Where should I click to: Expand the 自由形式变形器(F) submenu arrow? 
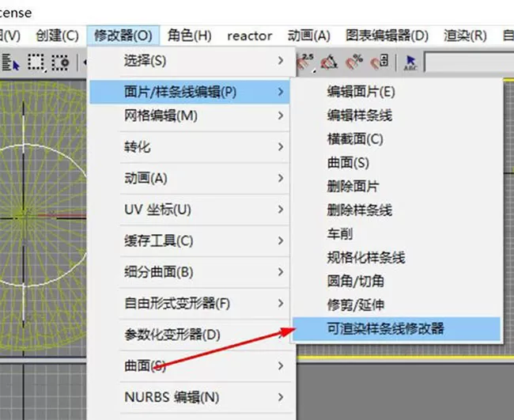(280, 303)
